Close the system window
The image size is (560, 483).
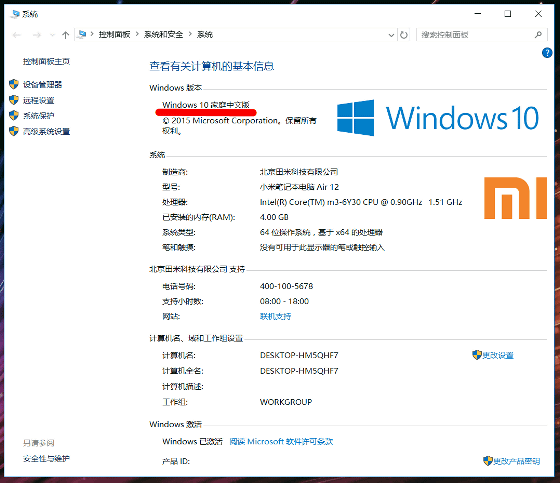[x=538, y=14]
